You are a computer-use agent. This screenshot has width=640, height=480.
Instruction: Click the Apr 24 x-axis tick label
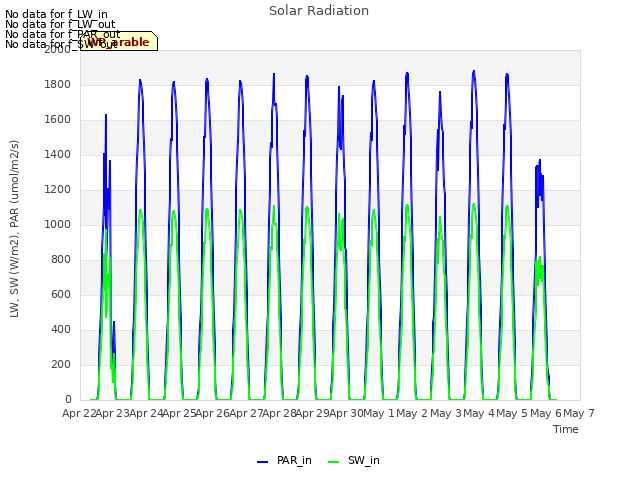click(146, 413)
